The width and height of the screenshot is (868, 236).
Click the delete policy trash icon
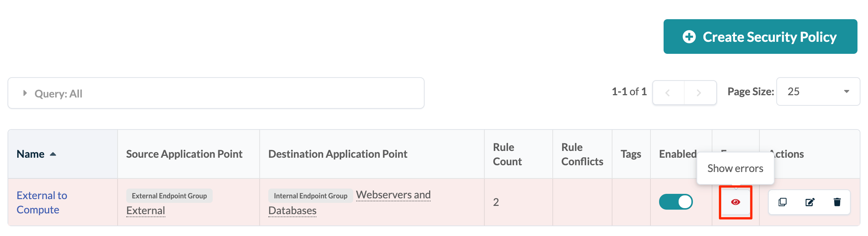click(837, 202)
